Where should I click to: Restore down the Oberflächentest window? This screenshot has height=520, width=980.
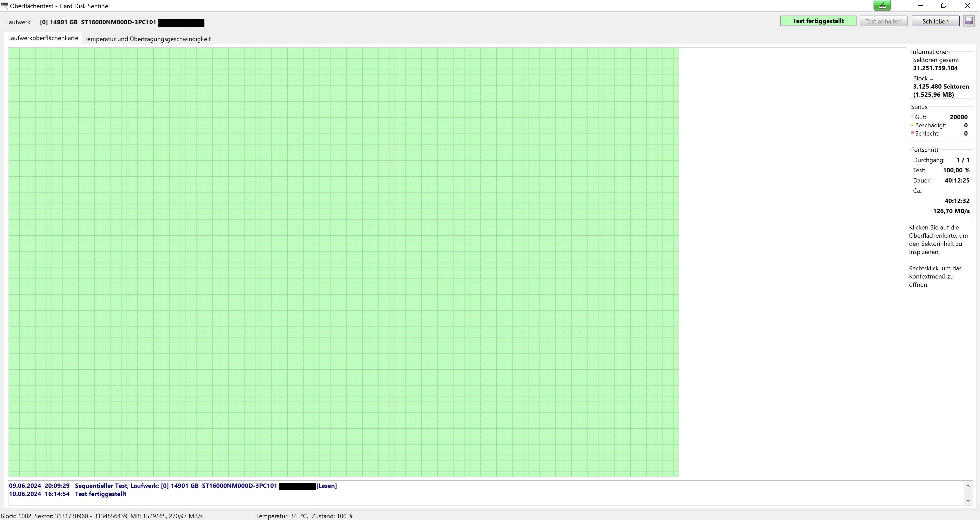click(944, 6)
